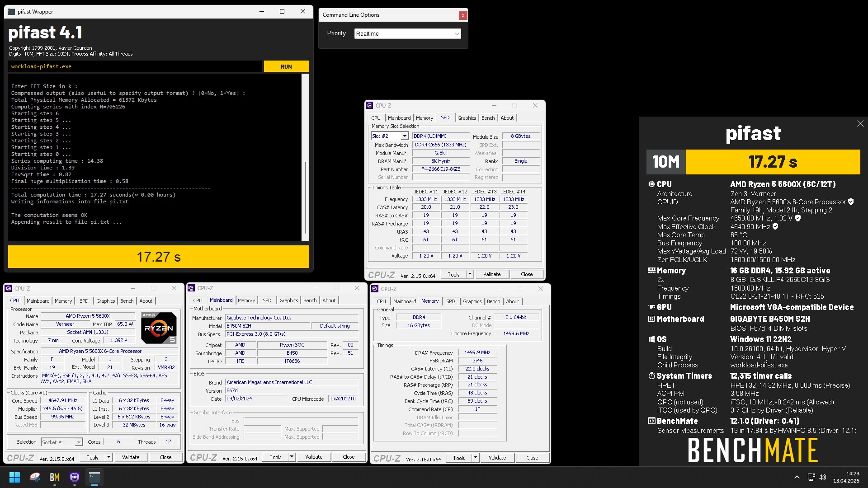Click Validate in SPD window
Screen dimensions: 868x488
(492, 274)
